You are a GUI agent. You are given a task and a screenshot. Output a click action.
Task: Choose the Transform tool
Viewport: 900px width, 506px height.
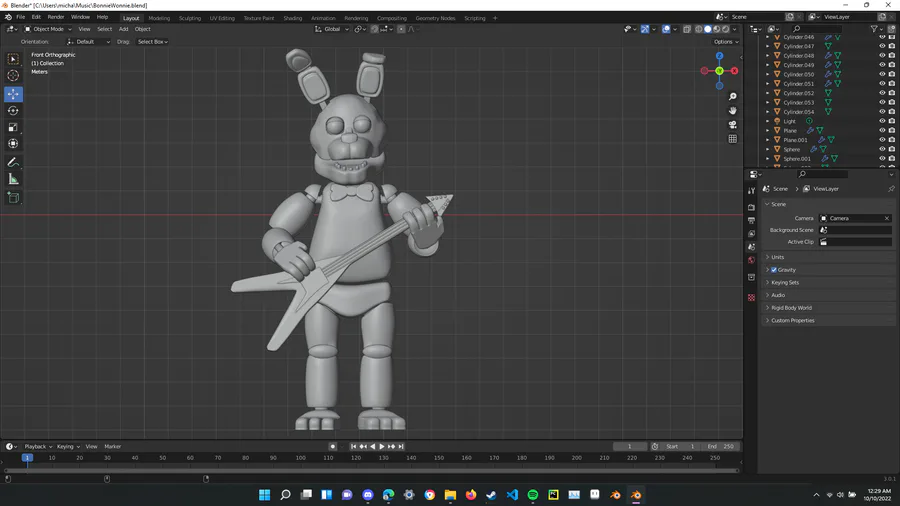click(13, 144)
